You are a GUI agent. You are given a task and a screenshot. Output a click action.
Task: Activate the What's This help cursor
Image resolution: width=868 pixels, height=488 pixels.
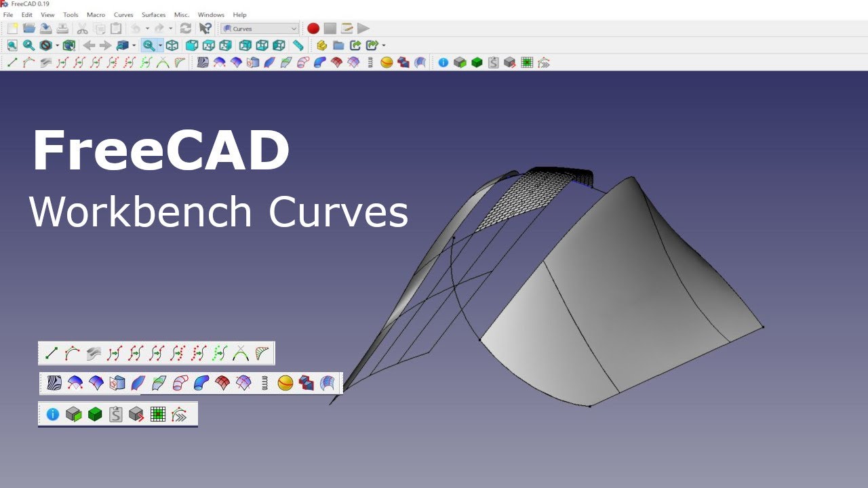coord(205,28)
